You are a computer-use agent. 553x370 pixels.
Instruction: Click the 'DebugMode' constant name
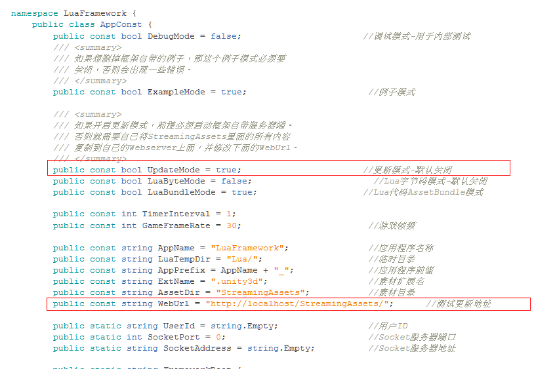171,36
